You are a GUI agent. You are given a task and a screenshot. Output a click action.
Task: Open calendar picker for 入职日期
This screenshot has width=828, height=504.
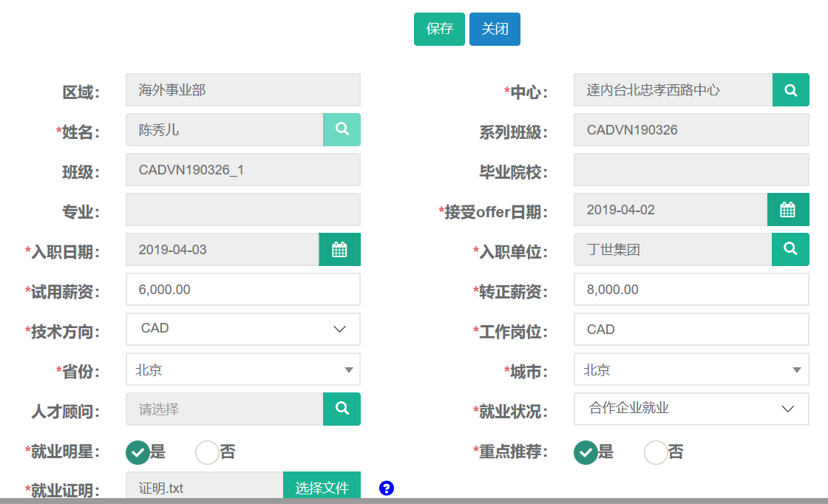point(339,250)
